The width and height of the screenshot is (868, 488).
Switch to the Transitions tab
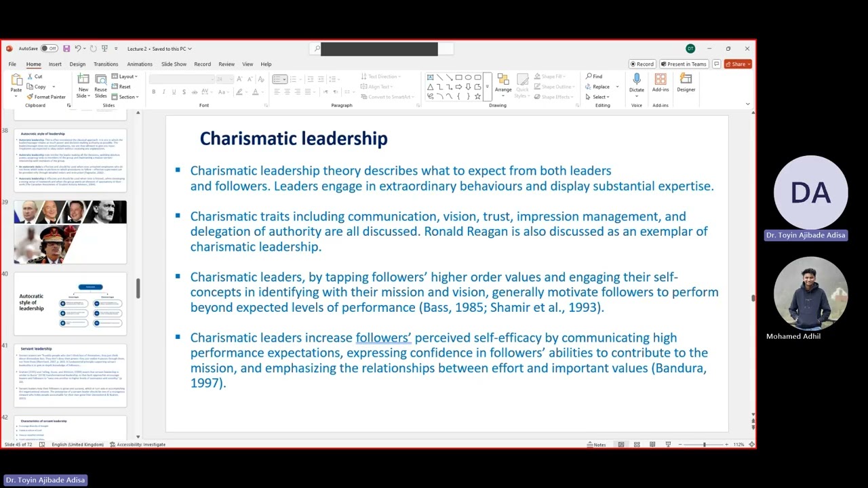[x=106, y=64]
